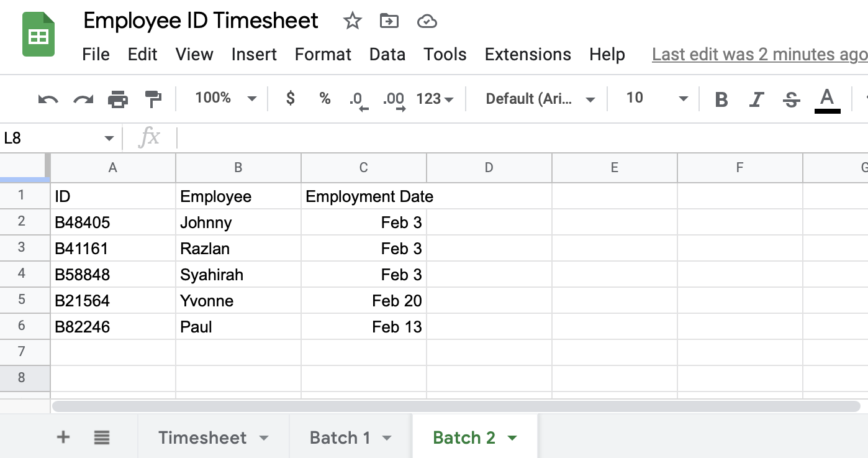The image size is (868, 458).
Task: Click the undo arrow icon
Action: click(x=48, y=99)
